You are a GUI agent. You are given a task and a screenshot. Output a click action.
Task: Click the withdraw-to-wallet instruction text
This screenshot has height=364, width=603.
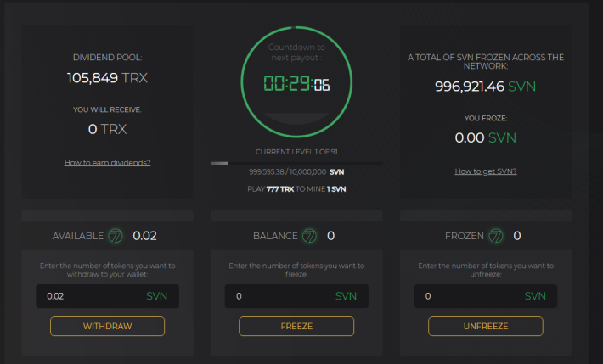pos(107,270)
